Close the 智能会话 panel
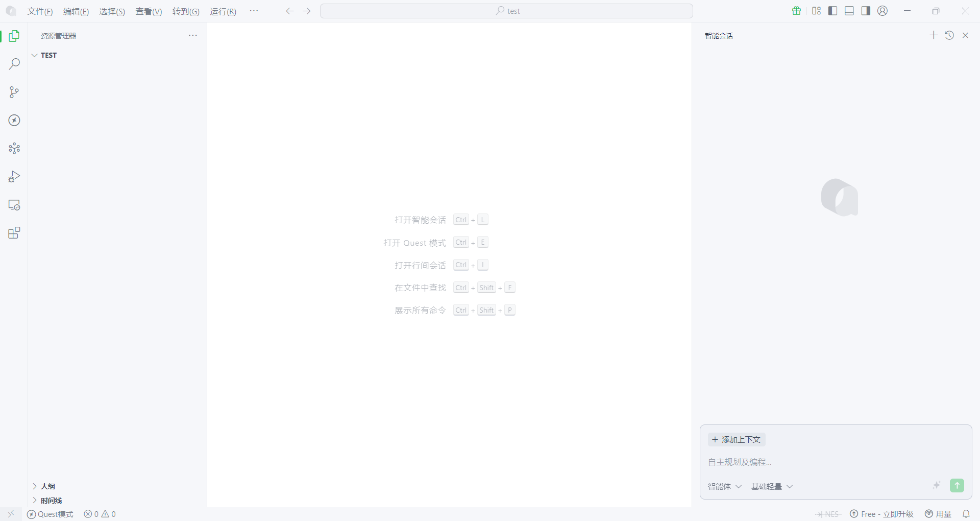Viewport: 980px width, 521px height. click(965, 35)
